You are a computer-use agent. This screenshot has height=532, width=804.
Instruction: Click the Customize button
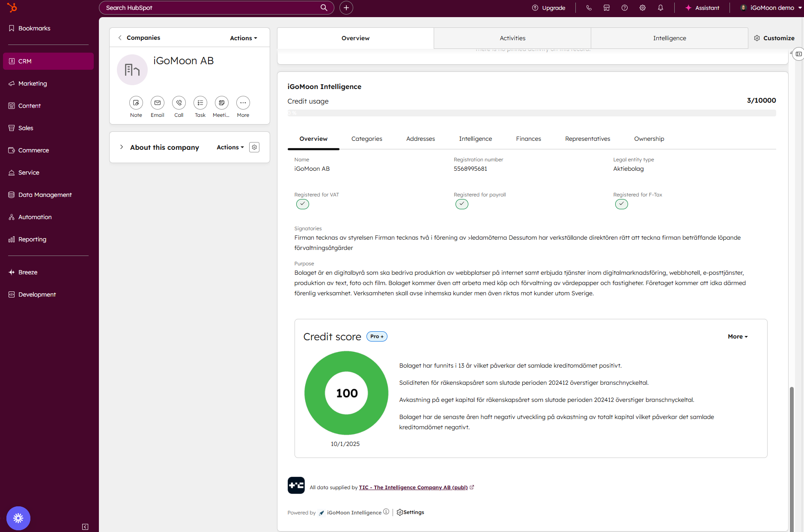(x=774, y=38)
